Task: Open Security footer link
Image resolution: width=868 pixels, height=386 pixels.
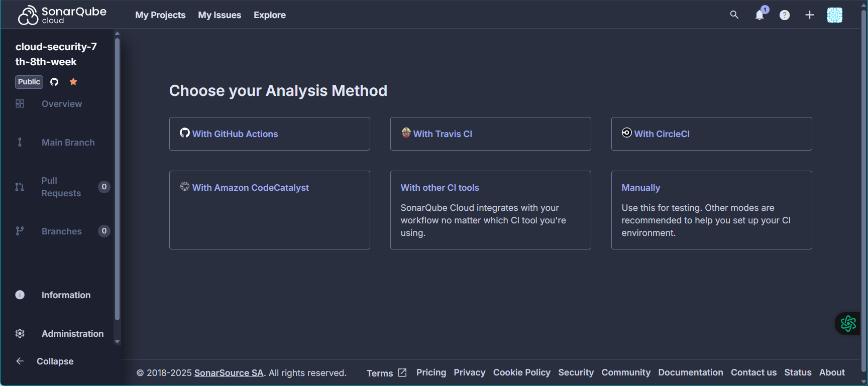Action: click(576, 372)
